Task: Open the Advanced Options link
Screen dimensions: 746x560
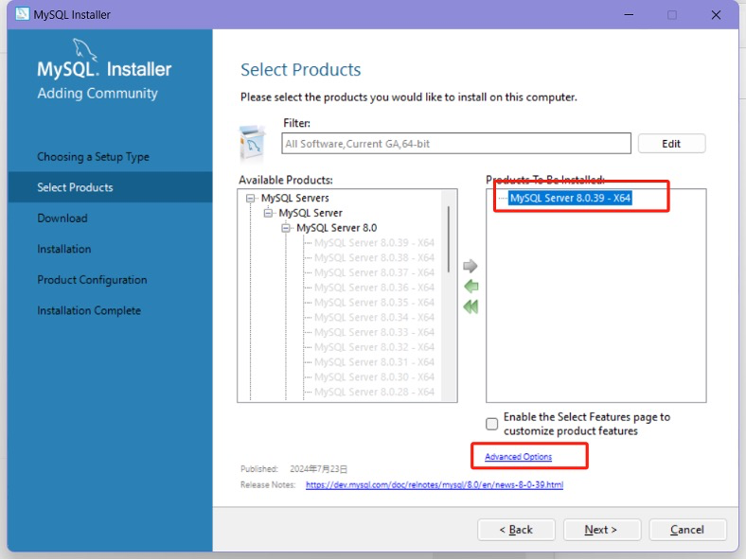Action: click(518, 457)
